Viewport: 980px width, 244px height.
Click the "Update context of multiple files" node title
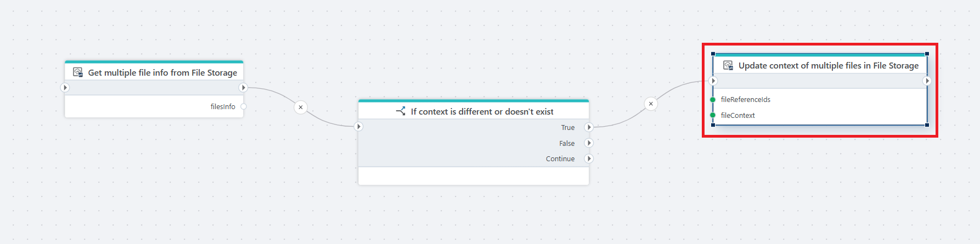pos(828,66)
